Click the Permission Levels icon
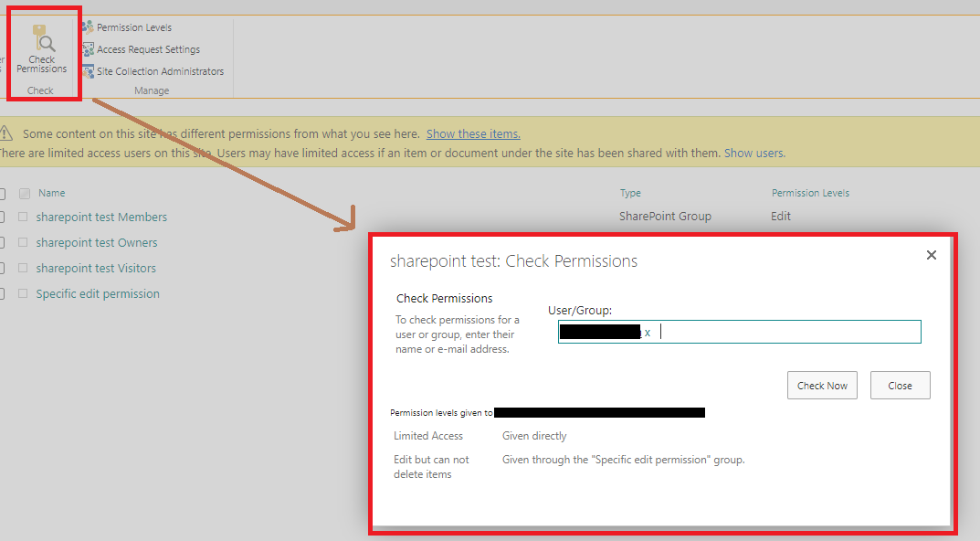The width and height of the screenshot is (980, 541). click(x=88, y=27)
